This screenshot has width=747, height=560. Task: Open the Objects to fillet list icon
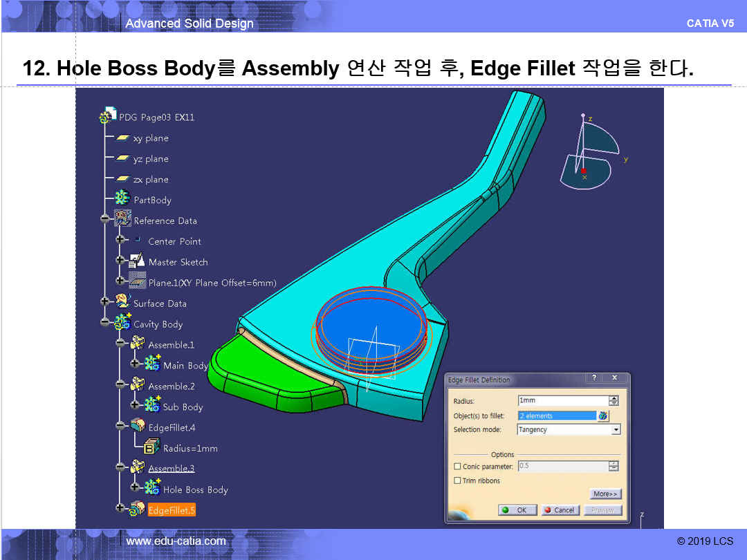pos(603,416)
